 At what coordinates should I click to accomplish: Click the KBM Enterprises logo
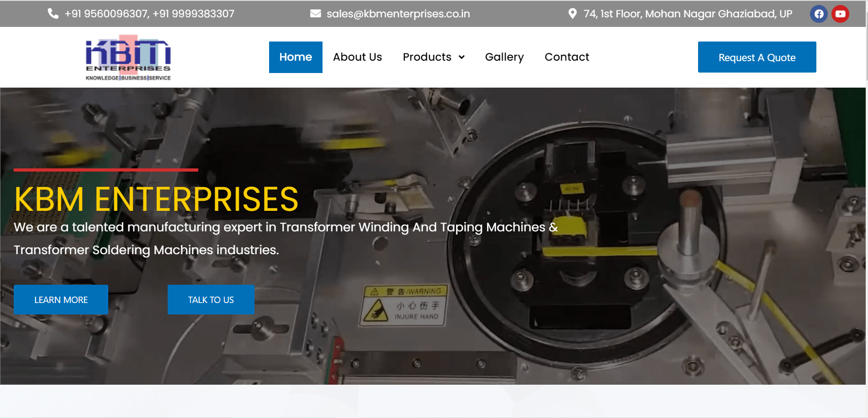click(x=128, y=58)
